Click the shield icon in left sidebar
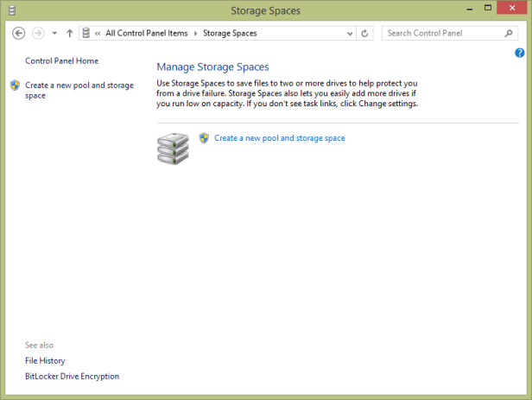 (x=15, y=86)
